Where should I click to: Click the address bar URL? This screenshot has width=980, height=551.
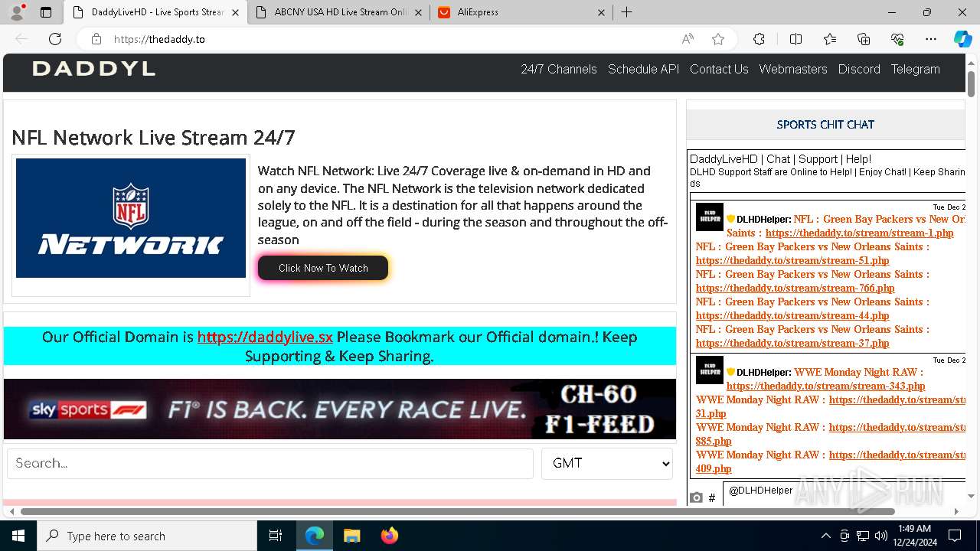159,39
